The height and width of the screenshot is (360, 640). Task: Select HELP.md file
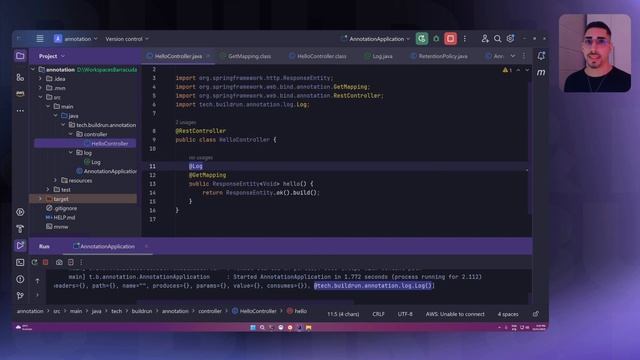64,218
